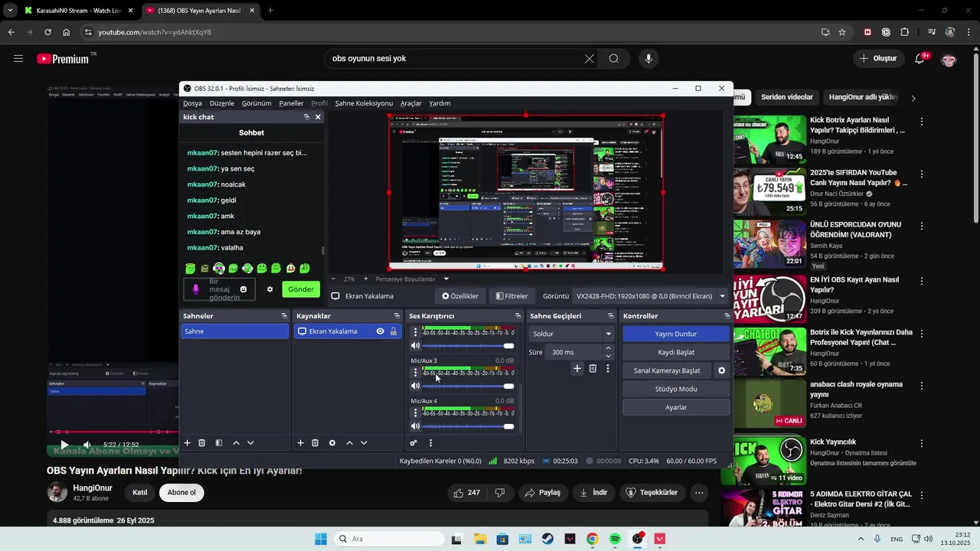This screenshot has width=980, height=551.
Task: Open more actions menu below video
Action: tap(699, 493)
